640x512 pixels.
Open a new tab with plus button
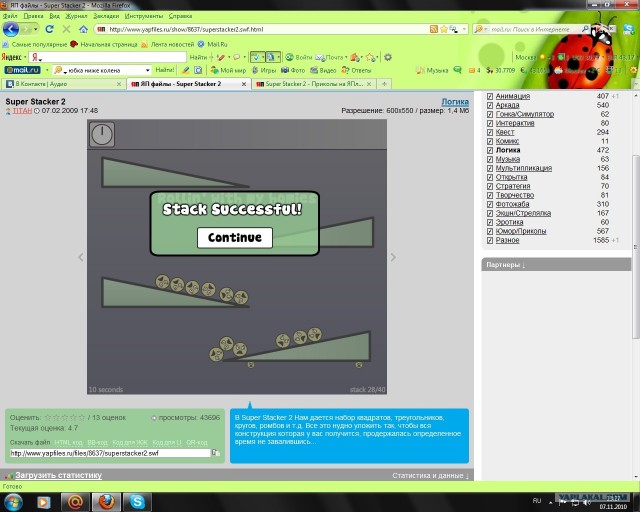coord(384,84)
